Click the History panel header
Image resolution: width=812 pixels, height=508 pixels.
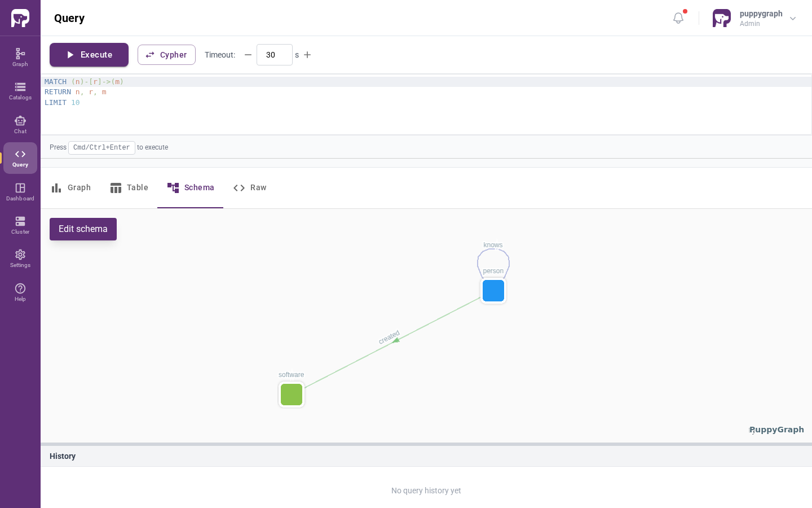point(426,456)
